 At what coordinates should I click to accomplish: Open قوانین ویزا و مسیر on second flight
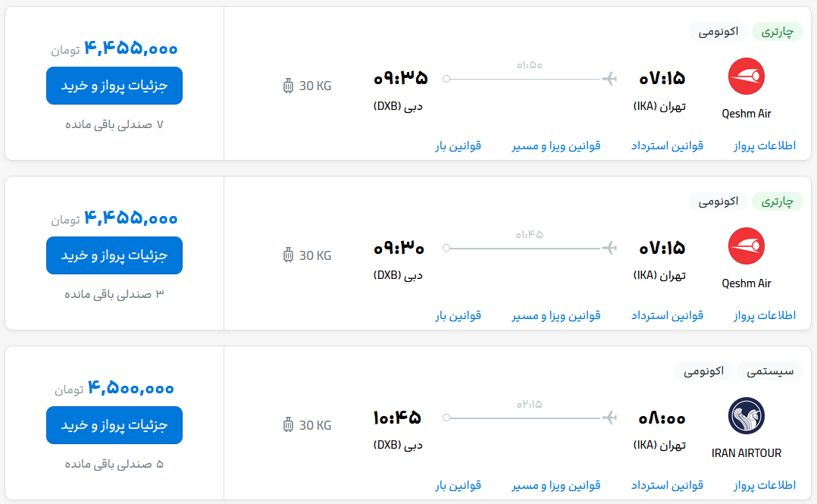click(556, 315)
